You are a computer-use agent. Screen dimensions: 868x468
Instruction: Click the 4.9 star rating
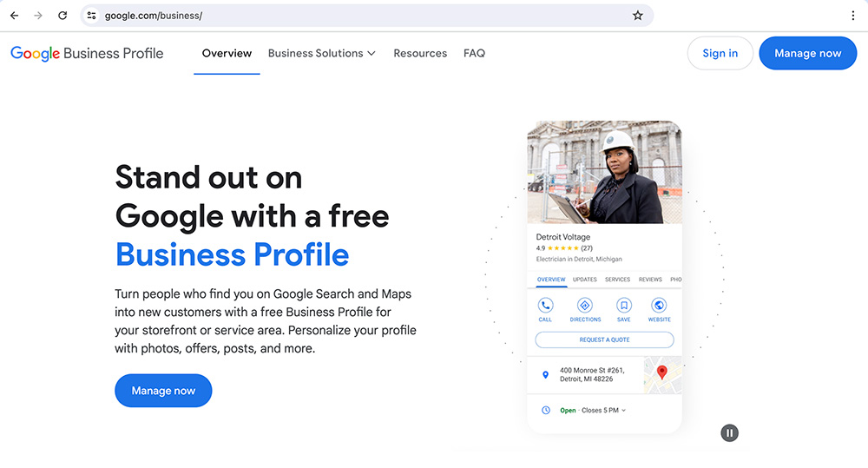tap(564, 248)
